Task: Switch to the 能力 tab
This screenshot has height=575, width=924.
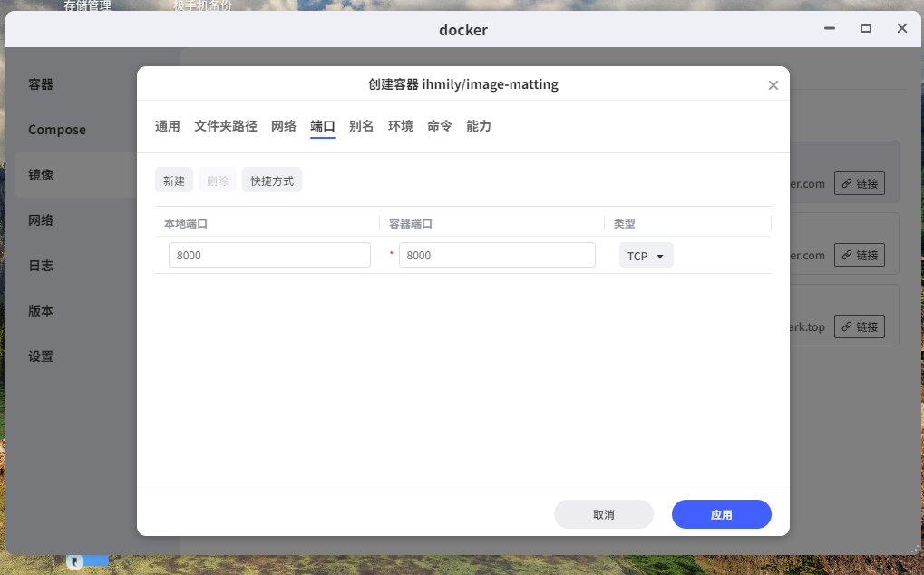Action: pyautogui.click(x=479, y=126)
